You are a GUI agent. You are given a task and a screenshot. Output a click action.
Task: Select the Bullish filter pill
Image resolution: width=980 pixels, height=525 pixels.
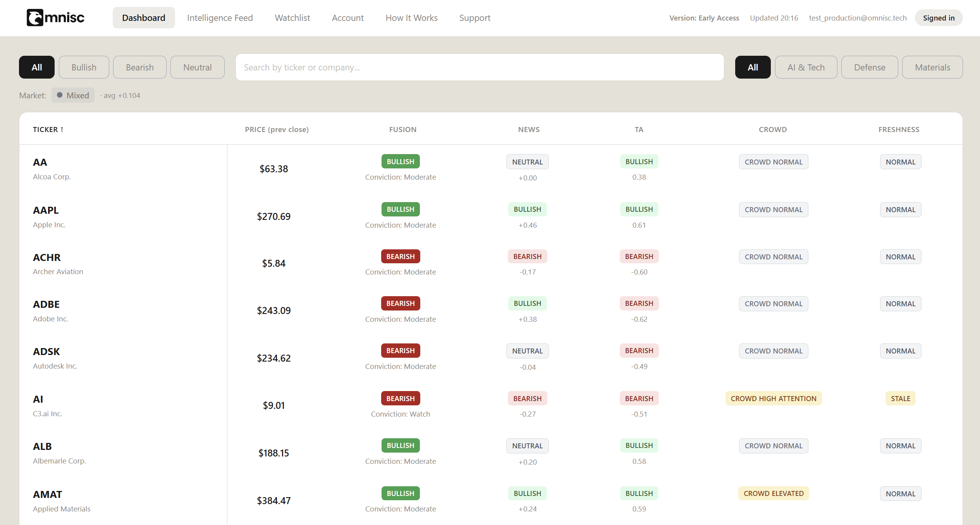pos(84,67)
